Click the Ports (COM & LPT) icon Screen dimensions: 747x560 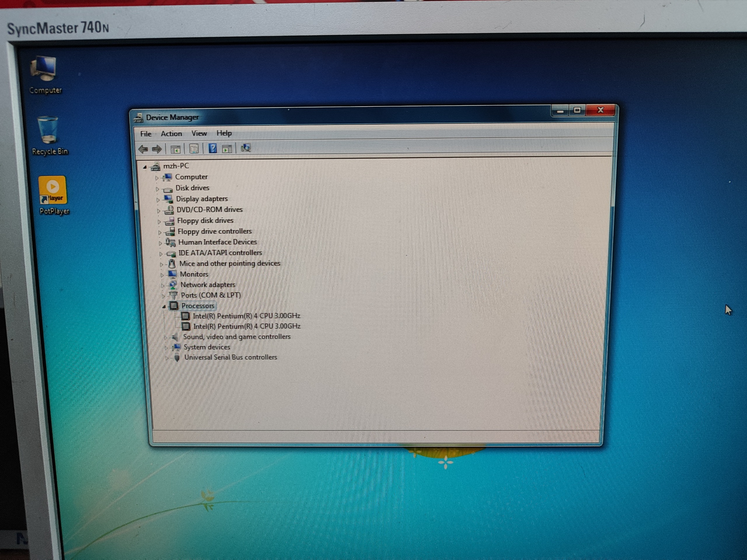pos(174,295)
